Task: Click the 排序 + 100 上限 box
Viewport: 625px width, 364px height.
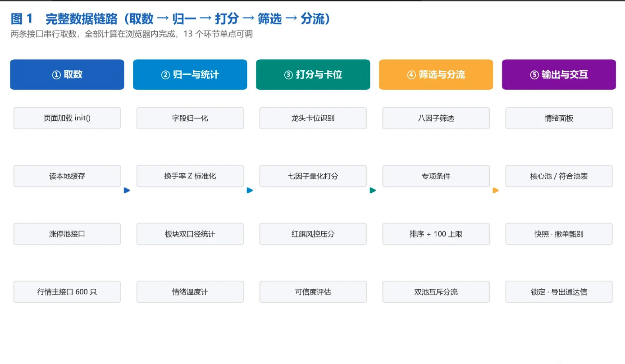Action: point(436,234)
